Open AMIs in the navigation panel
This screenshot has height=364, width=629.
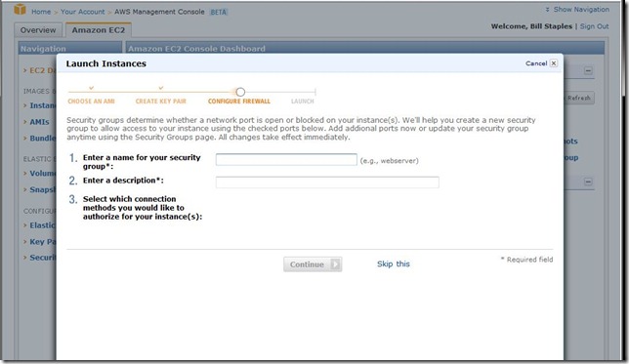39,122
